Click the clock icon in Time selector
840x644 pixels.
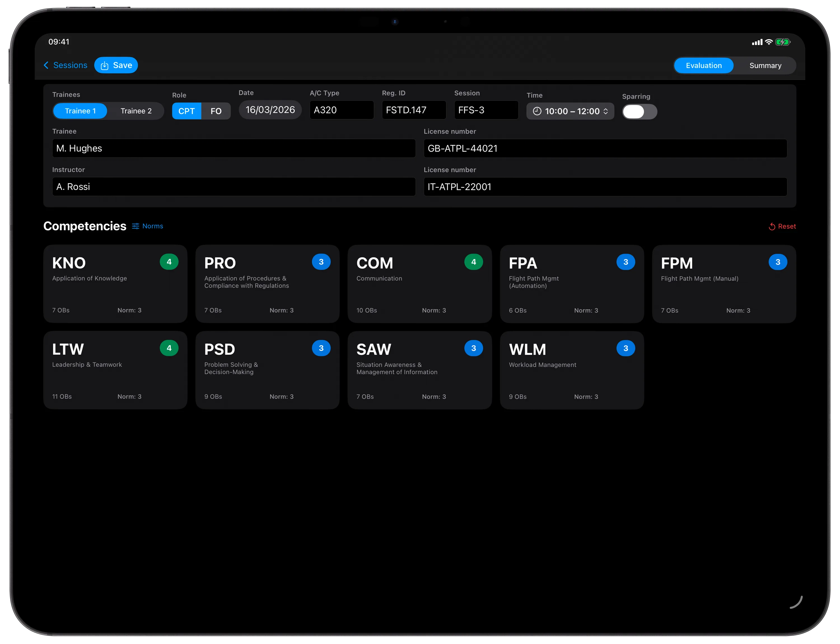pyautogui.click(x=537, y=111)
